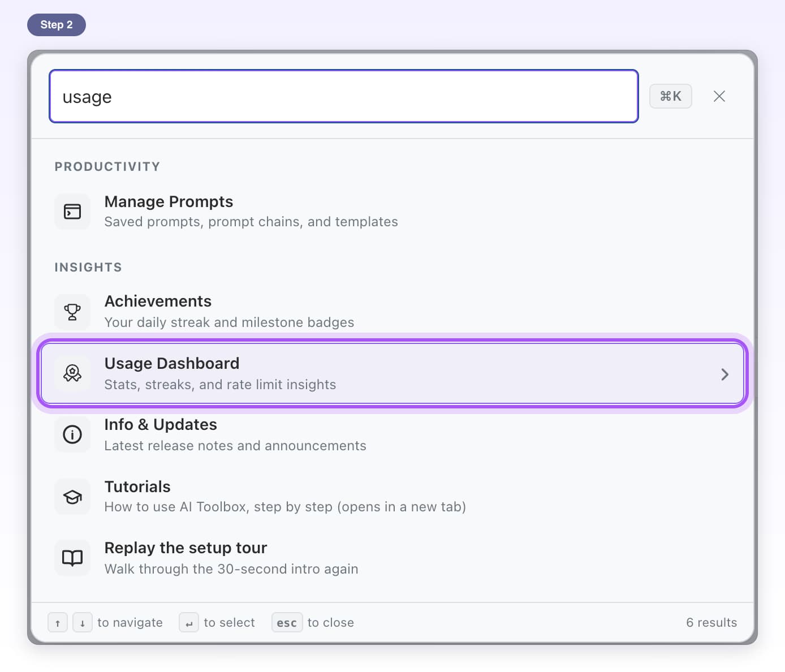Click 'Your daily streak and milestone badges' text
The image size is (785, 672).
[x=229, y=322]
